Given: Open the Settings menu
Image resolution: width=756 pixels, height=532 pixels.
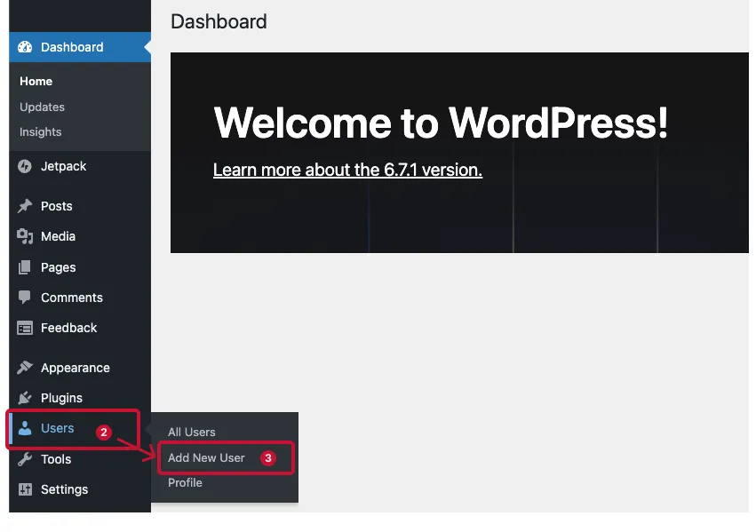Looking at the screenshot, I should (x=65, y=489).
